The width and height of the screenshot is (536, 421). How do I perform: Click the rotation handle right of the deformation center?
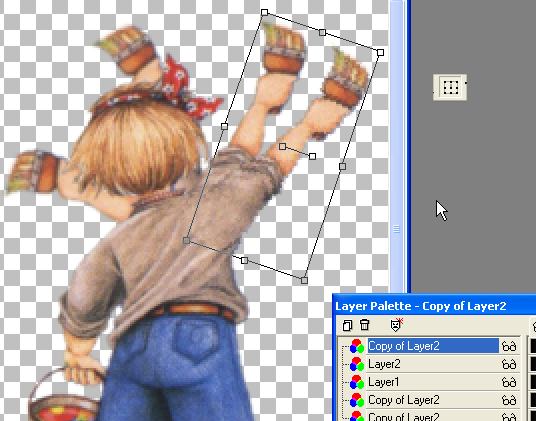click(312, 156)
